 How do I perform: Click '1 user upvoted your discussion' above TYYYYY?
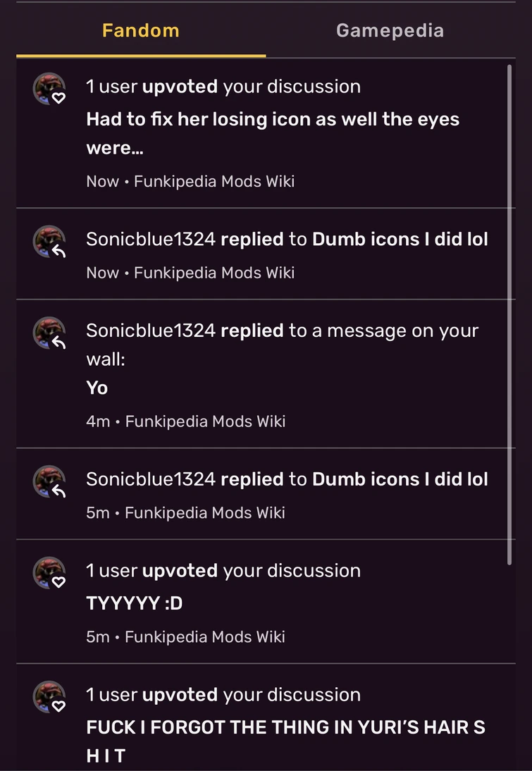223,571
